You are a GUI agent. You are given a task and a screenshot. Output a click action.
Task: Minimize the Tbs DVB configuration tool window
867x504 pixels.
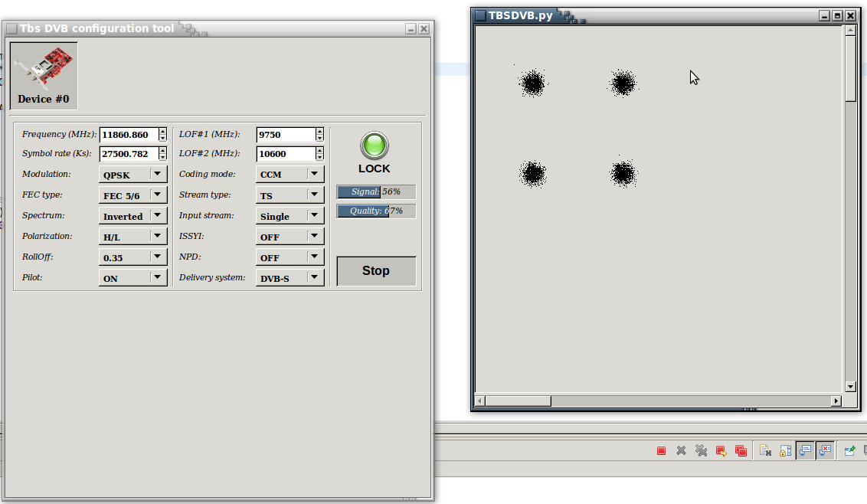[411, 29]
